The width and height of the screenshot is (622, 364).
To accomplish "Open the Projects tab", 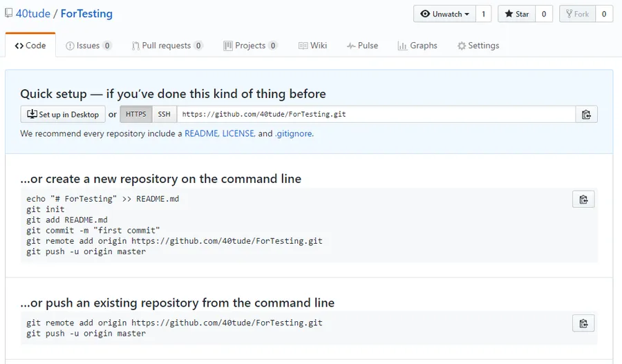I will point(250,46).
